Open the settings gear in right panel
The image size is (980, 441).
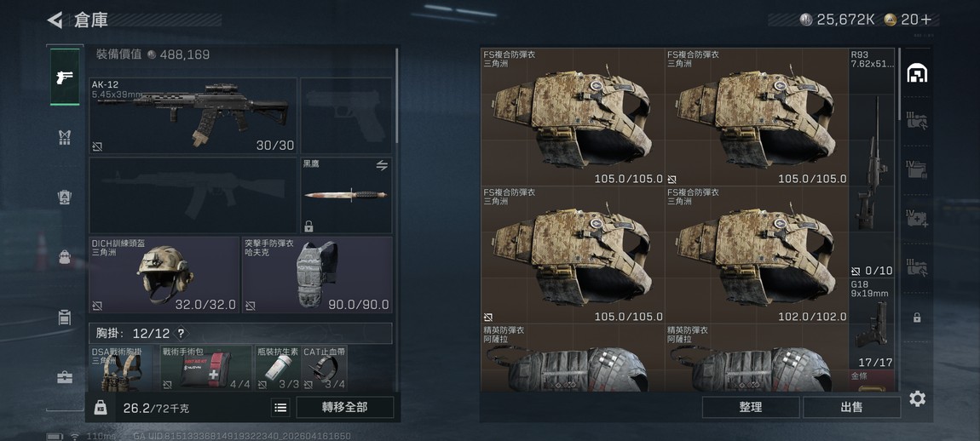pos(917,398)
